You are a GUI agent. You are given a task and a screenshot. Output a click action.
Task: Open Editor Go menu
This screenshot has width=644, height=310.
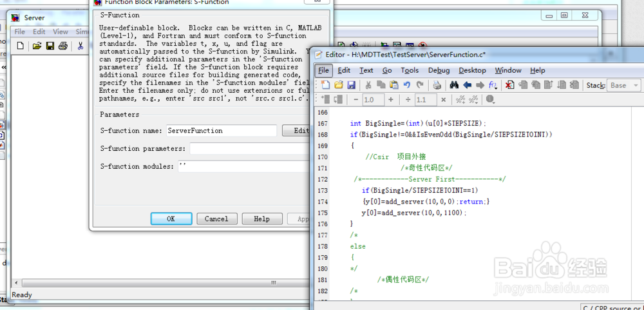pos(387,70)
